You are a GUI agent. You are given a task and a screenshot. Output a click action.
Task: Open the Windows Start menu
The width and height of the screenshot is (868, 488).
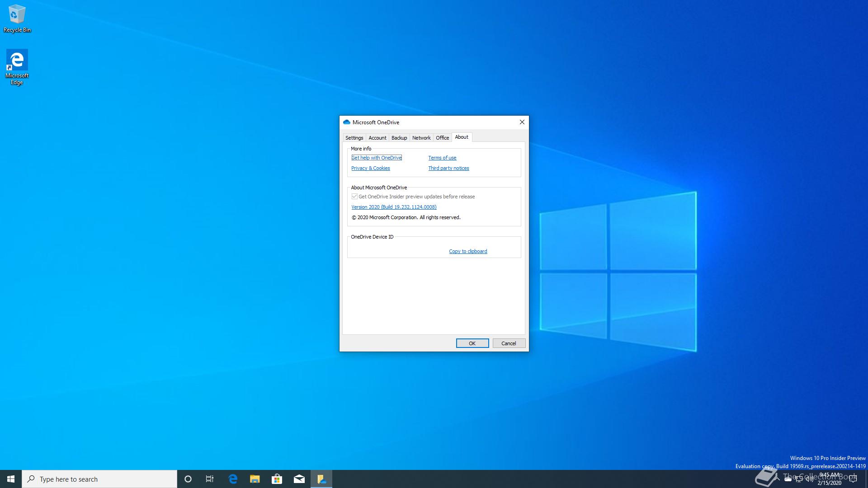11,479
